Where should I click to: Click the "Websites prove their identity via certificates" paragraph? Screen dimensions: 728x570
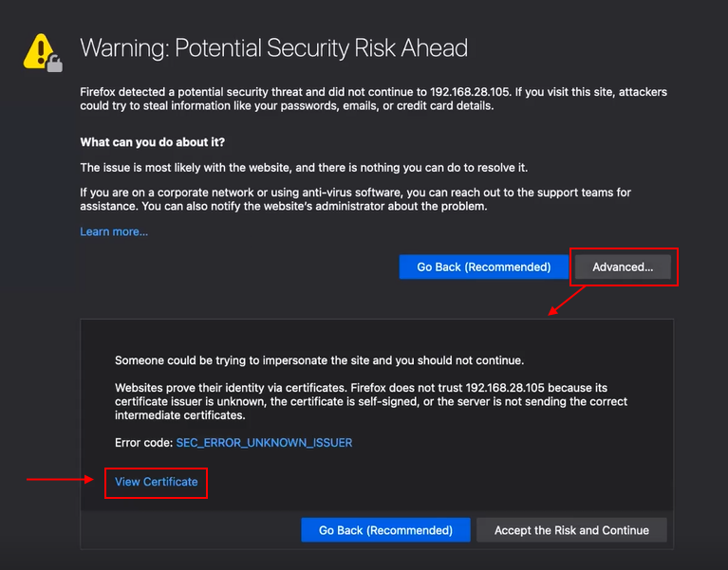370,401
